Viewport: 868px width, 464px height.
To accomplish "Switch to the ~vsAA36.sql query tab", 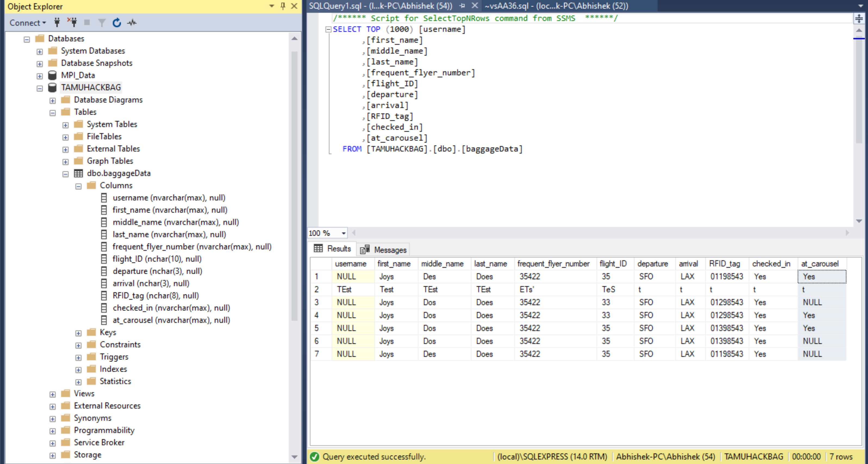I will (556, 6).
